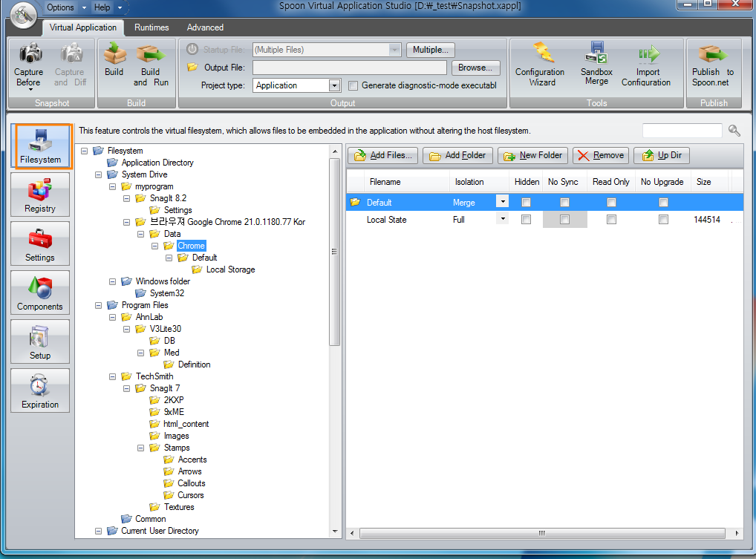
Task: Click the file list horizontal scrollbar
Action: [542, 533]
